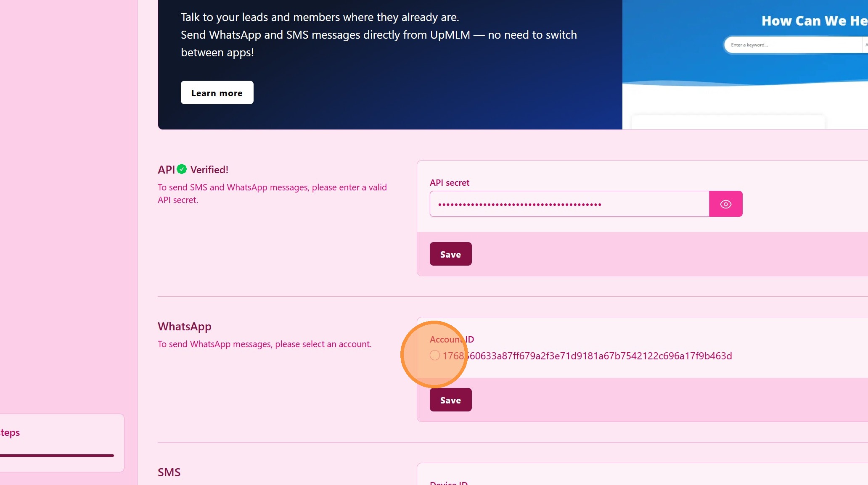
Task: Click the steps progress bar in sidebar
Action: click(x=57, y=456)
